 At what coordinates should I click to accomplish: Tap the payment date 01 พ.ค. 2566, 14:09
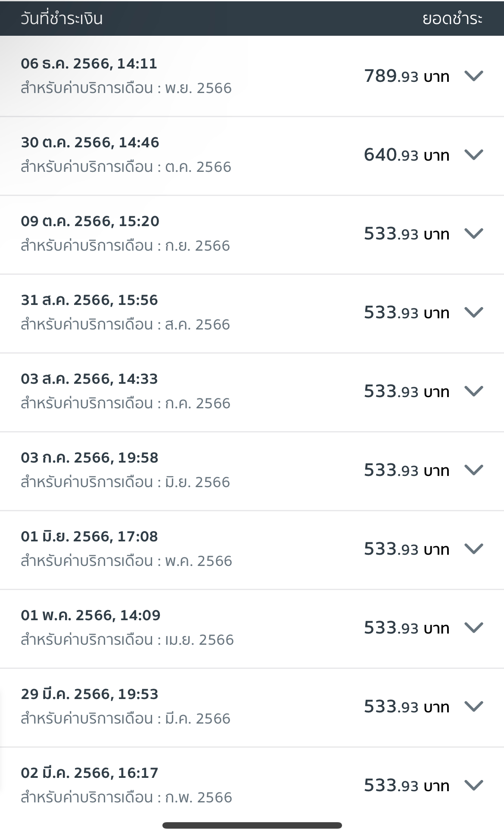[x=90, y=615]
